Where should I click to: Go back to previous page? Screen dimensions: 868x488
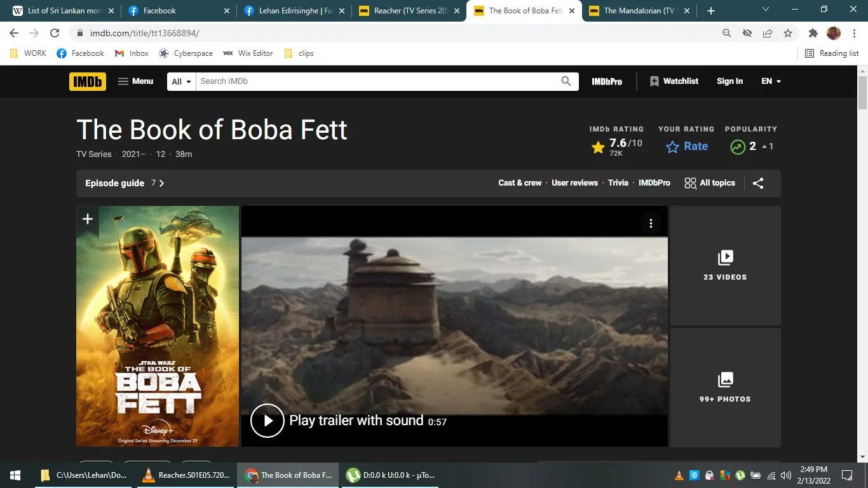(14, 33)
